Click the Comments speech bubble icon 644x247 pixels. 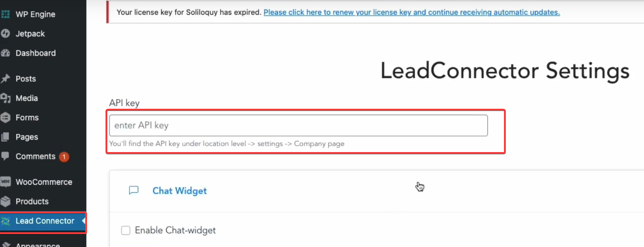click(6, 156)
